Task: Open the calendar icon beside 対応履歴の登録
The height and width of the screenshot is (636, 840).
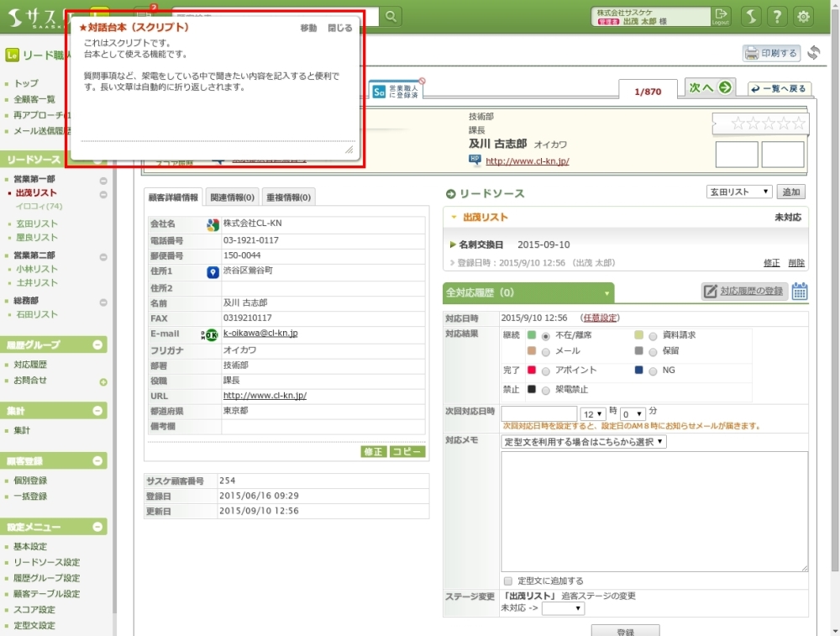Action: (x=800, y=292)
